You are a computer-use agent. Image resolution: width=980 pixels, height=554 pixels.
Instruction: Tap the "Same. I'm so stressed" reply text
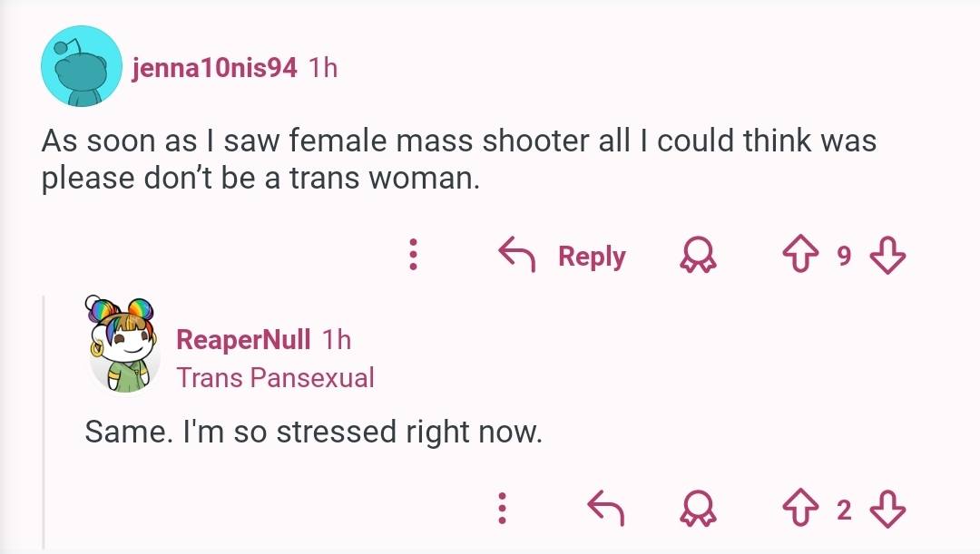[x=313, y=432]
